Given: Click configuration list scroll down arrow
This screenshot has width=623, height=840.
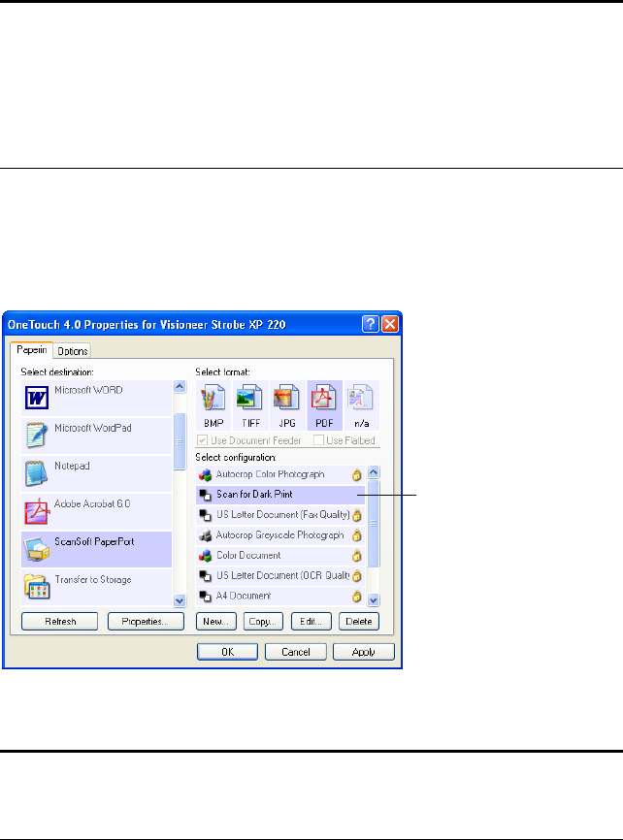Looking at the screenshot, I should tap(374, 599).
